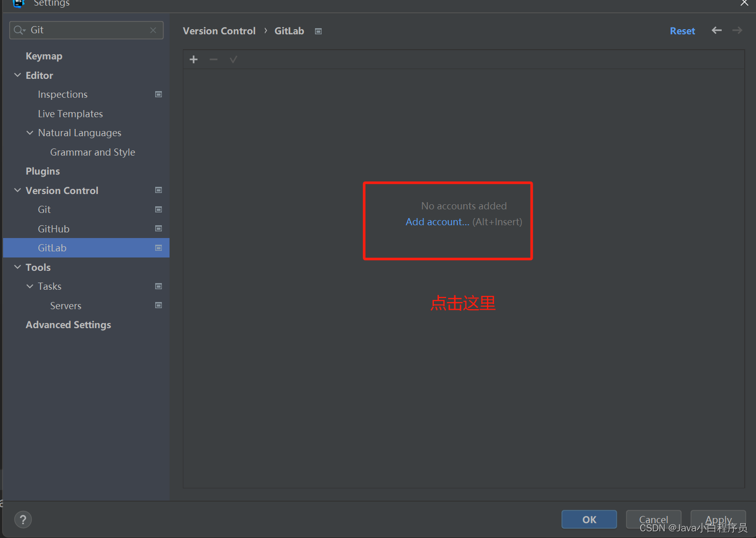Click project settings icon on GitHub row

pyautogui.click(x=159, y=228)
